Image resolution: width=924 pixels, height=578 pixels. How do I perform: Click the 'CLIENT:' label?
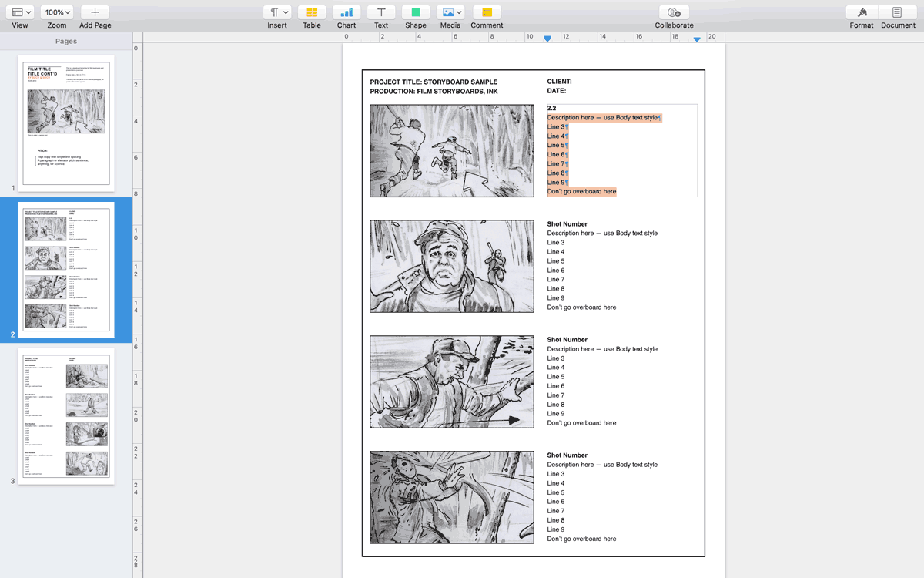pos(560,82)
